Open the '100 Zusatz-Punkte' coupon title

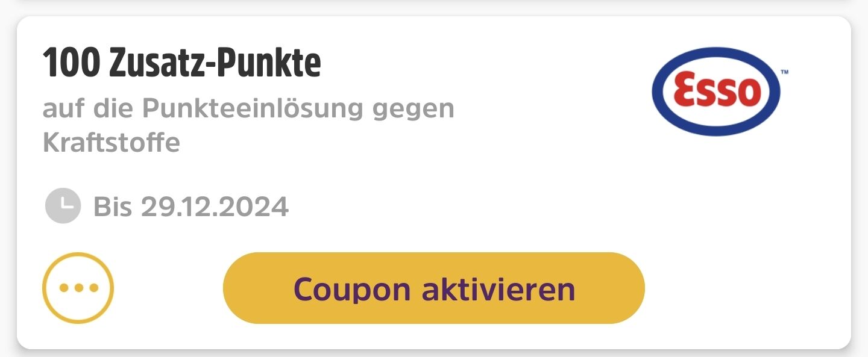click(x=181, y=63)
